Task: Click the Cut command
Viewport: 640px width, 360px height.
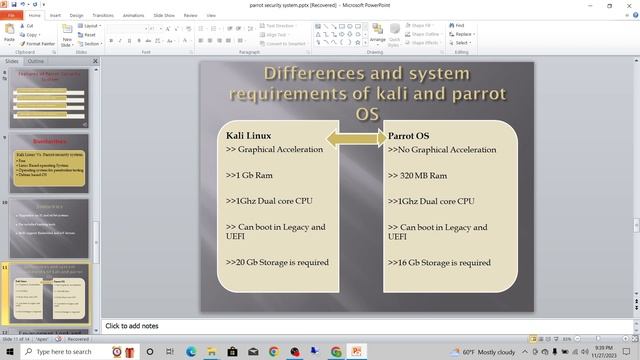Action: click(27, 26)
